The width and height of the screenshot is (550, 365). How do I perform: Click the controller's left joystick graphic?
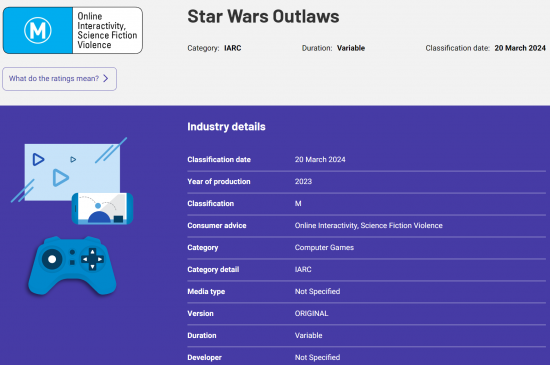pos(52,259)
